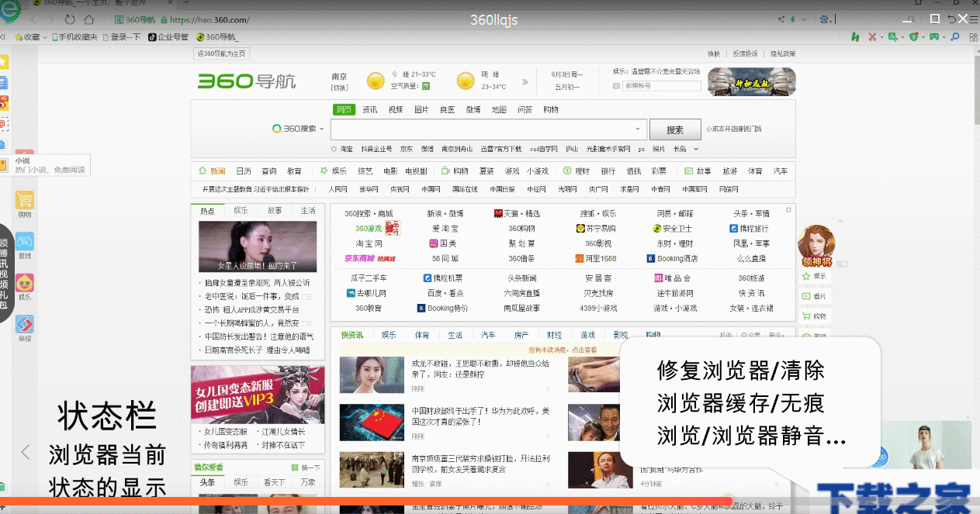The image size is (980, 514).
Task: Open the 360 game center gamepad icon
Action: (934, 37)
